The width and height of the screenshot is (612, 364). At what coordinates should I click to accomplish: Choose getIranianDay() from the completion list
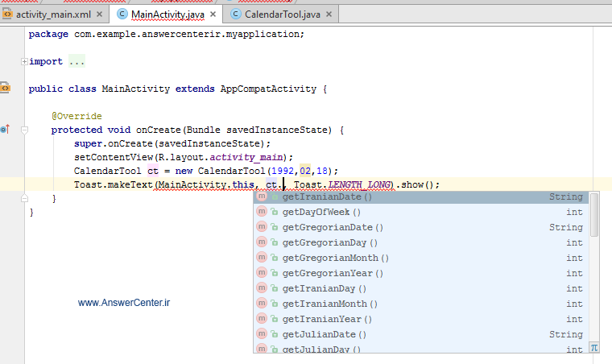(x=420, y=288)
